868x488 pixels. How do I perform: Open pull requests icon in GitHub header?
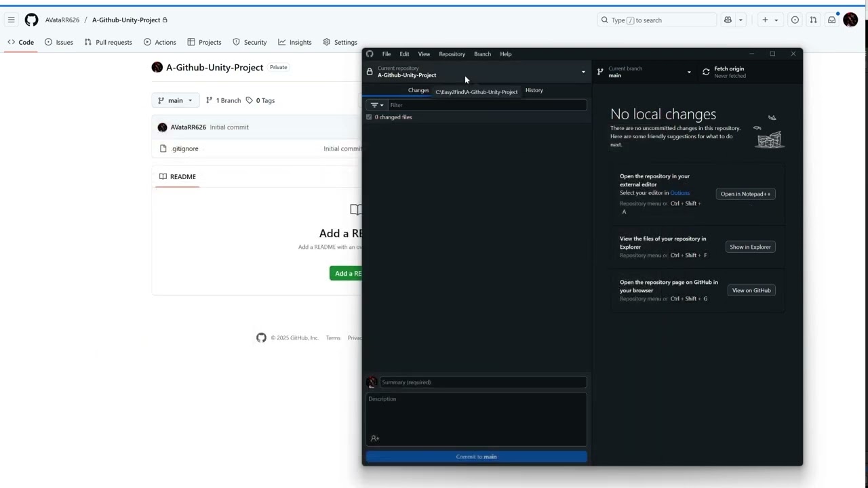click(813, 20)
